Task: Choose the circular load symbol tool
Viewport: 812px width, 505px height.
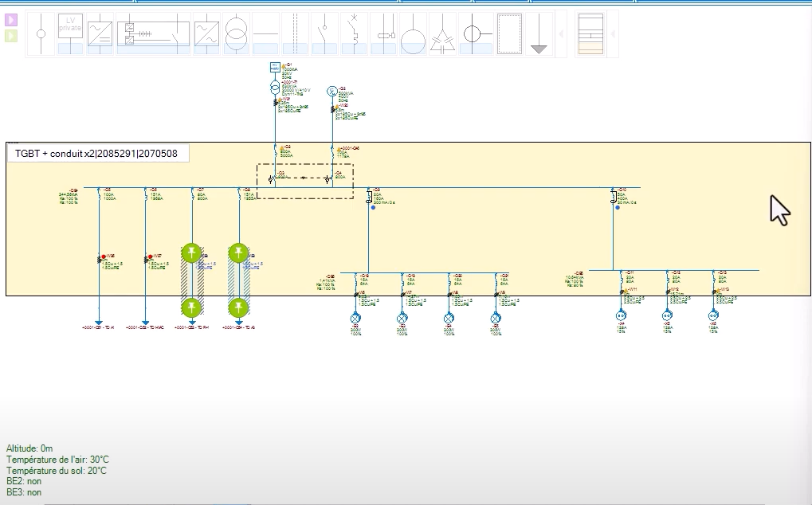Action: coord(412,33)
